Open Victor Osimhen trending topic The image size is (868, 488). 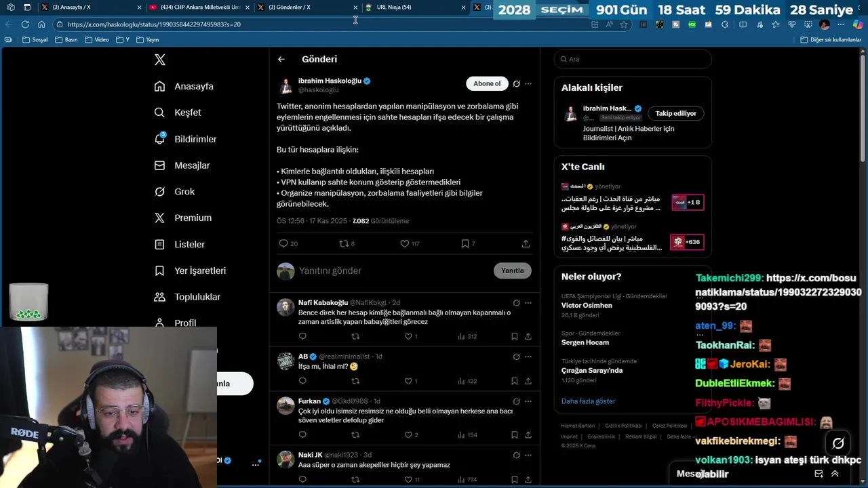pyautogui.click(x=587, y=305)
